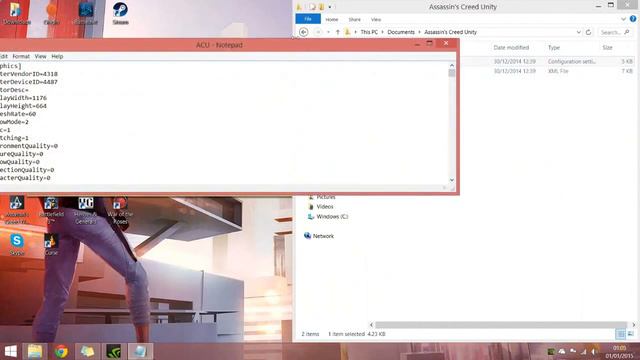Open the View ribbon tab in Explorer

pyautogui.click(x=376, y=19)
